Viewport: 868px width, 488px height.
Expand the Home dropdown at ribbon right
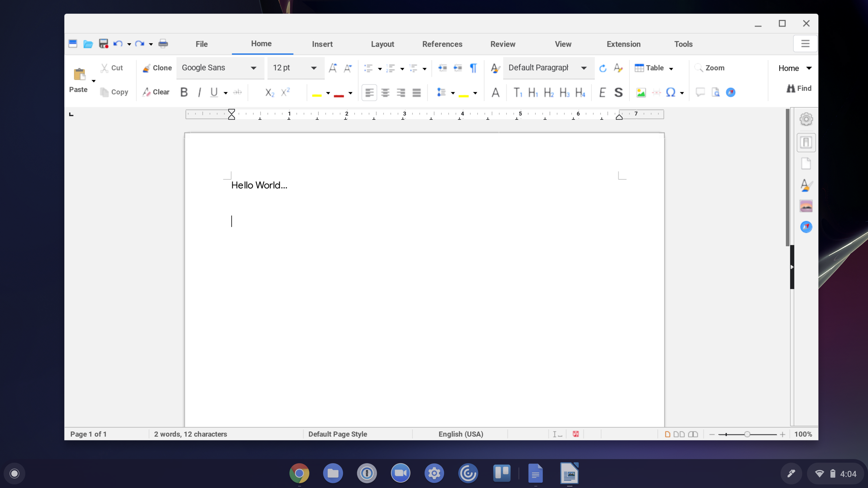[809, 68]
